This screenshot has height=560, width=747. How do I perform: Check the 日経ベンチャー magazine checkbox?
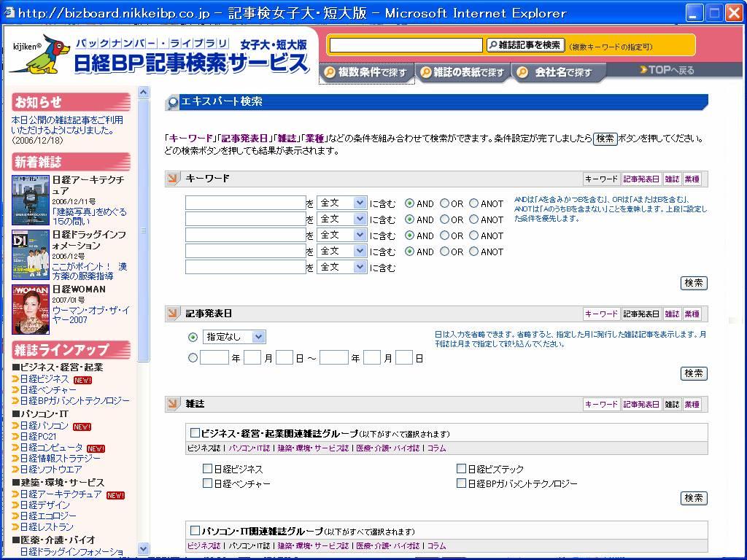[x=207, y=483]
